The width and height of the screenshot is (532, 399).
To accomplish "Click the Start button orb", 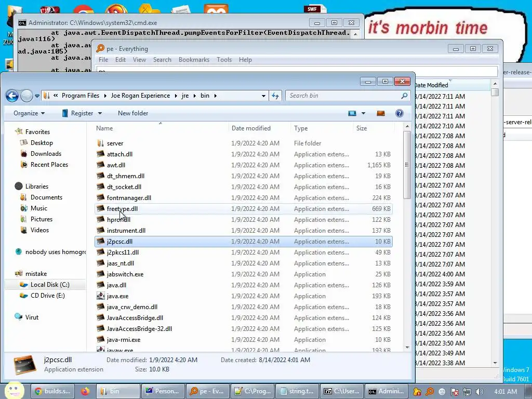I will click(x=14, y=390).
